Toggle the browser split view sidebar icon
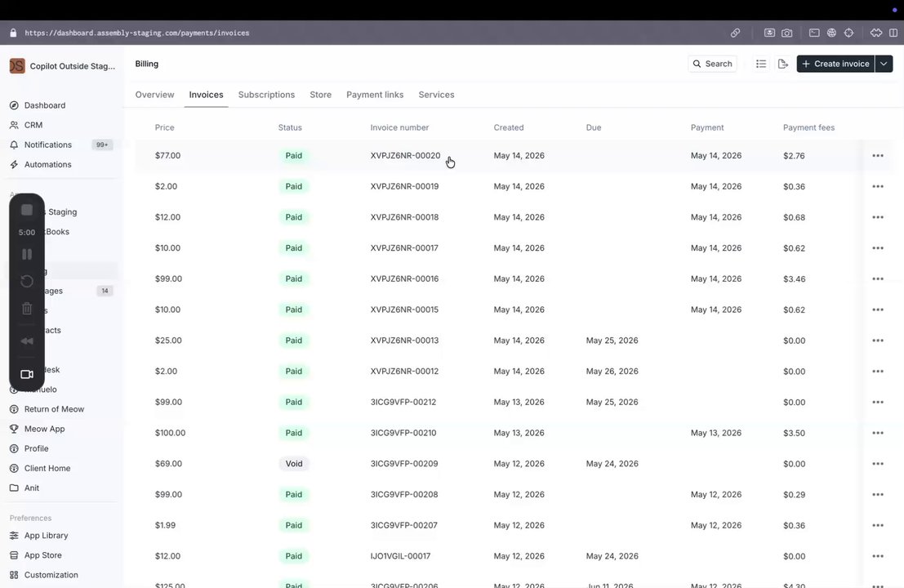Viewport: 904px width, 588px height. pyautogui.click(x=893, y=33)
